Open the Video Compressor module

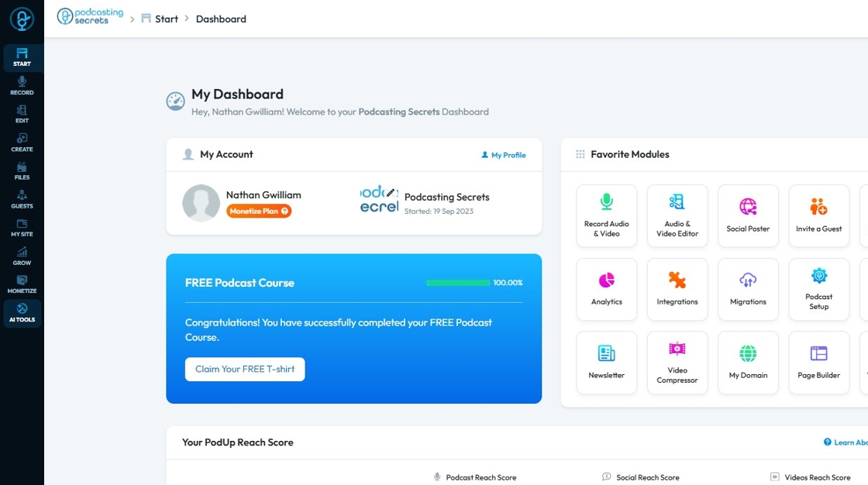coord(677,363)
